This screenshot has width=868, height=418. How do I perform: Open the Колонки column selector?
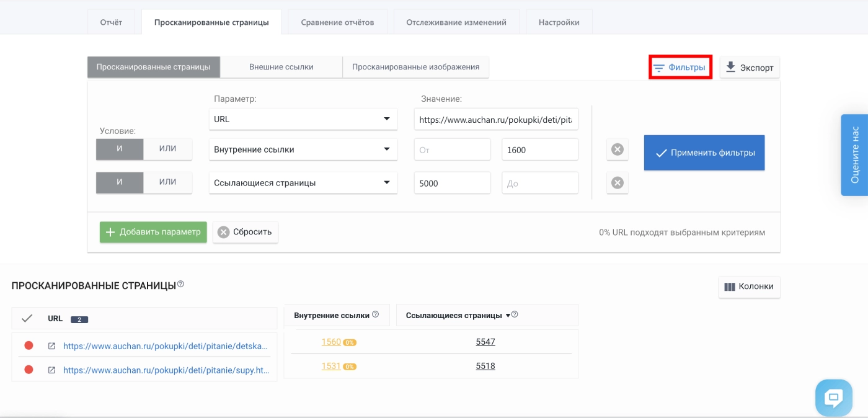coord(750,287)
